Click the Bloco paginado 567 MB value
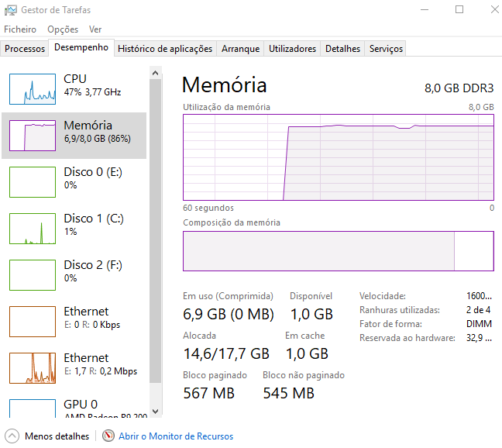The height and width of the screenshot is (448, 502). coord(208,393)
